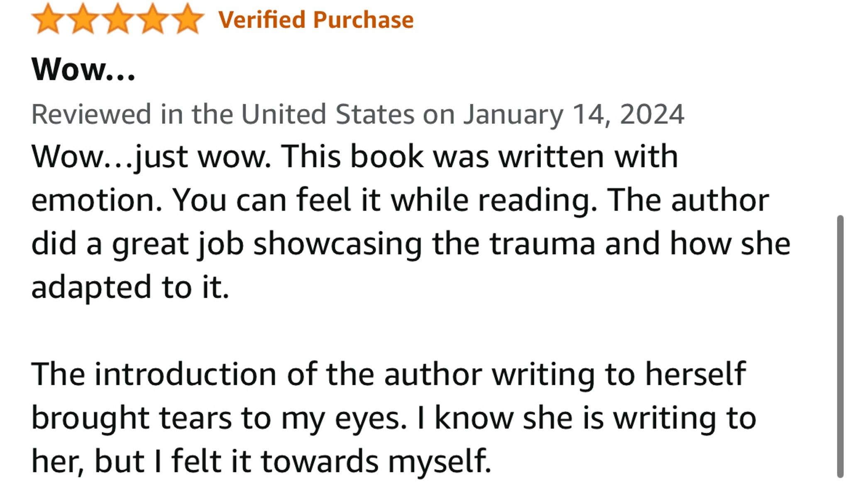Click the phrase "adapted to it."

(130, 288)
